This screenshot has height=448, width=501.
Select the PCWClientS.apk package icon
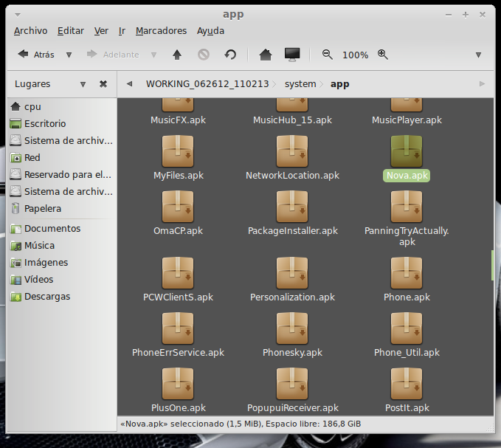tap(178, 273)
